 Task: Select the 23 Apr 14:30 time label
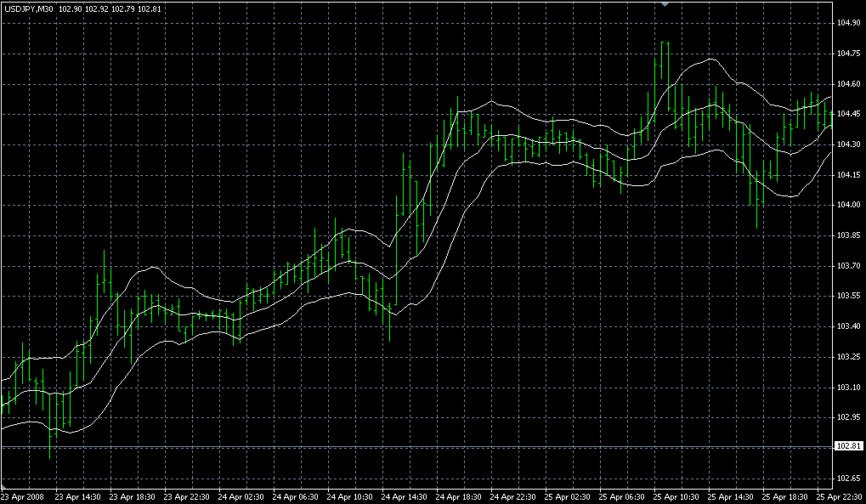(78, 496)
